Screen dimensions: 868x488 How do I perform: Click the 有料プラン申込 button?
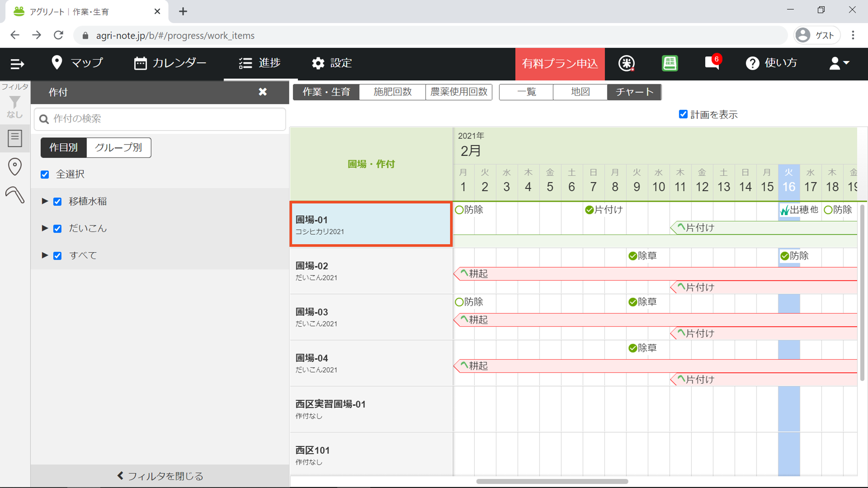pyautogui.click(x=559, y=64)
